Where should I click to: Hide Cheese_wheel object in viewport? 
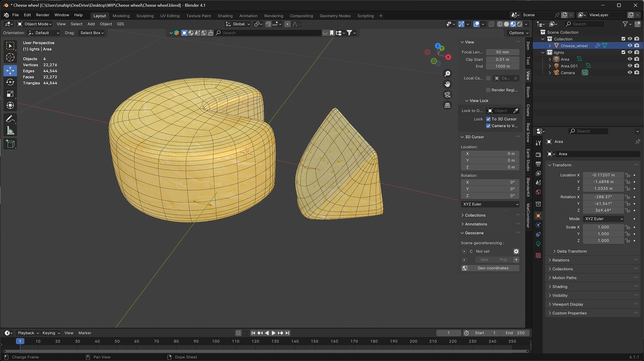coord(630,45)
